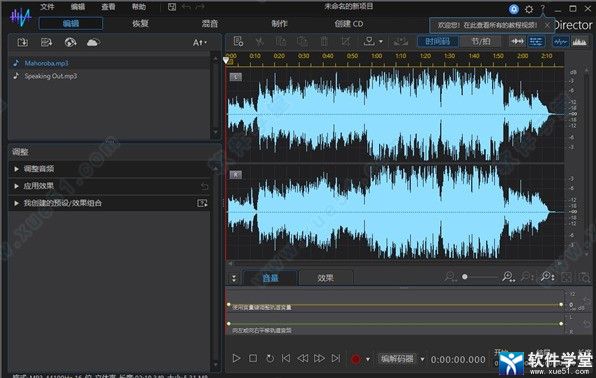This screenshot has width=596, height=378.
Task: Save project with floppy disk icon
Action: tap(172, 7)
